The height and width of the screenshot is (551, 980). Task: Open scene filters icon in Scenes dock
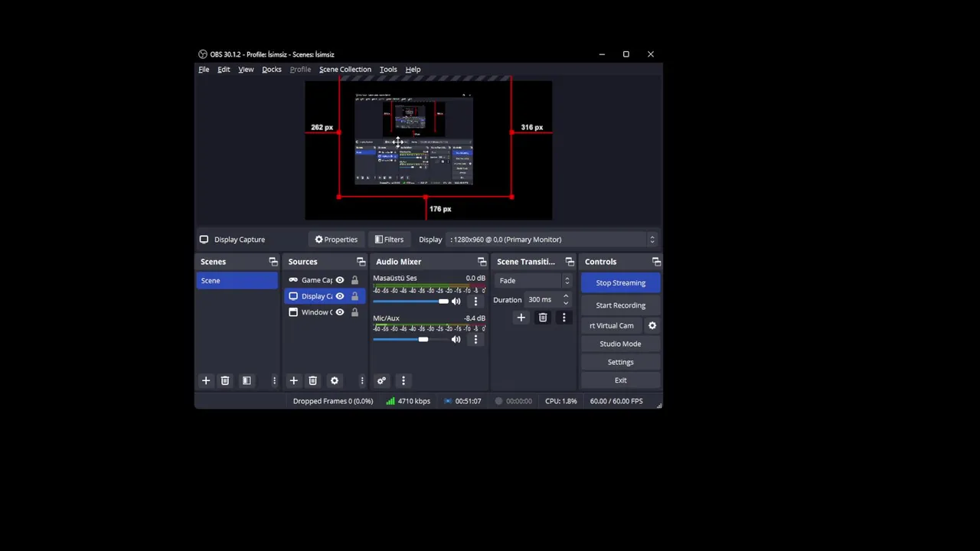pos(247,380)
